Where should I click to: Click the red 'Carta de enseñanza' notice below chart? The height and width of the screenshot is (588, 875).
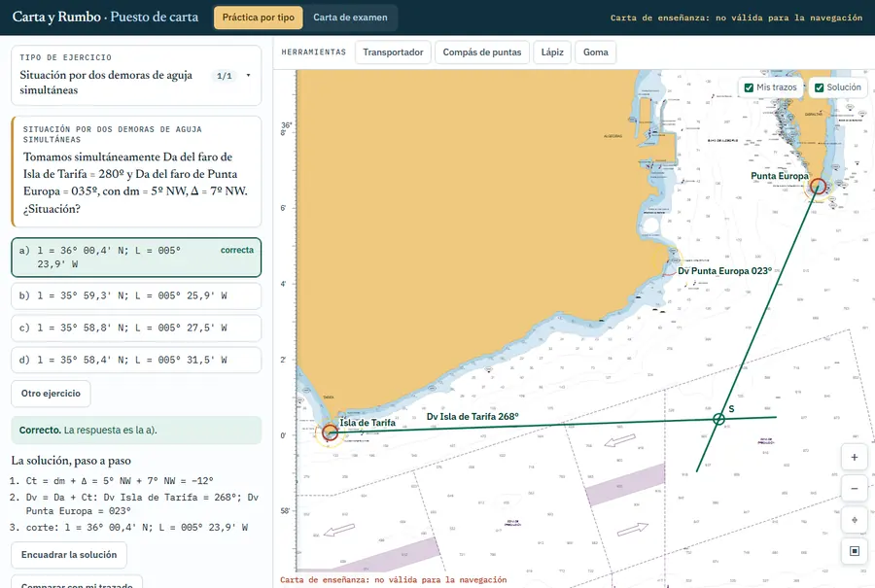click(394, 579)
